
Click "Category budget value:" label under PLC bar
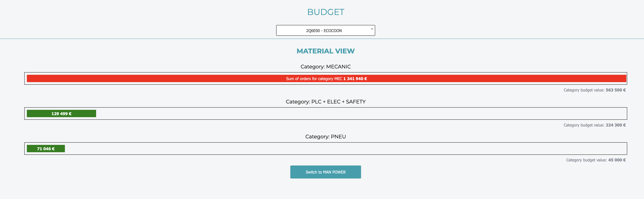pyautogui.click(x=584, y=125)
